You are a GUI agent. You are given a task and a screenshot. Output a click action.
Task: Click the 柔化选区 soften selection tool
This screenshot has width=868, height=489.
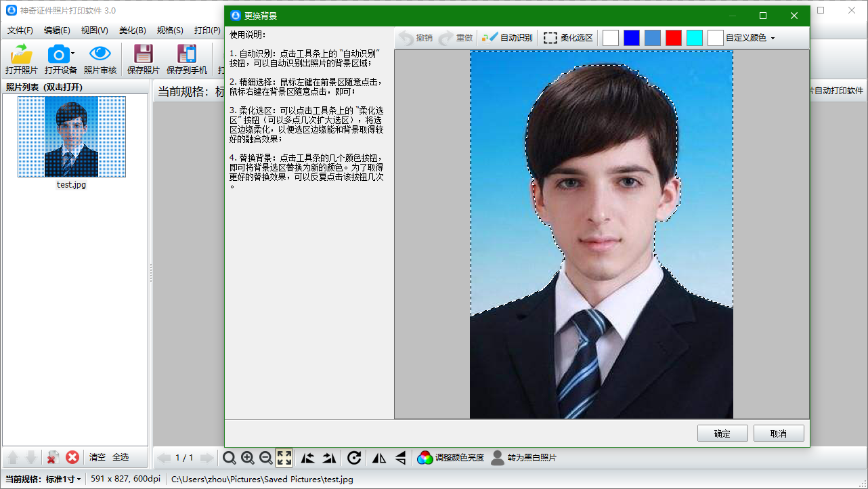pos(568,38)
